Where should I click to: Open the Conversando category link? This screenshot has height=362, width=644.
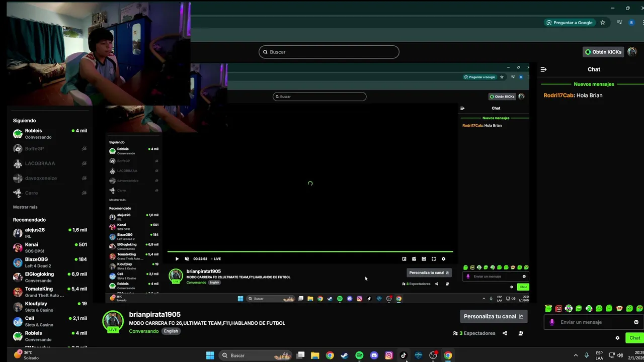click(143, 331)
